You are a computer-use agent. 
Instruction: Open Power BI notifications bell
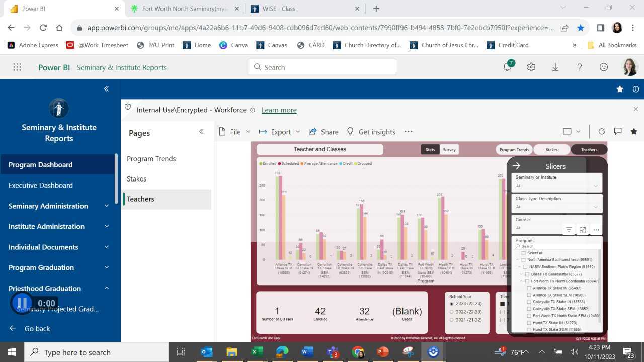click(507, 67)
